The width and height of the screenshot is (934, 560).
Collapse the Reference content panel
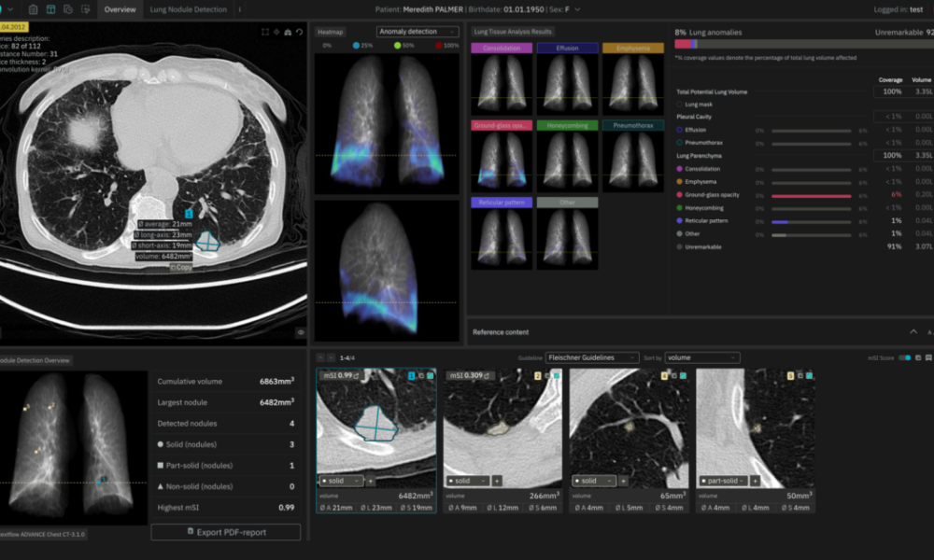point(913,331)
